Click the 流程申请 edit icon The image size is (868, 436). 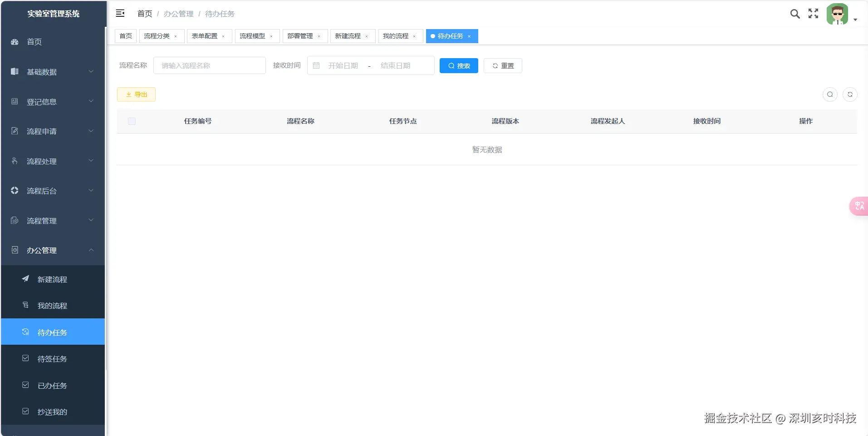tap(15, 131)
